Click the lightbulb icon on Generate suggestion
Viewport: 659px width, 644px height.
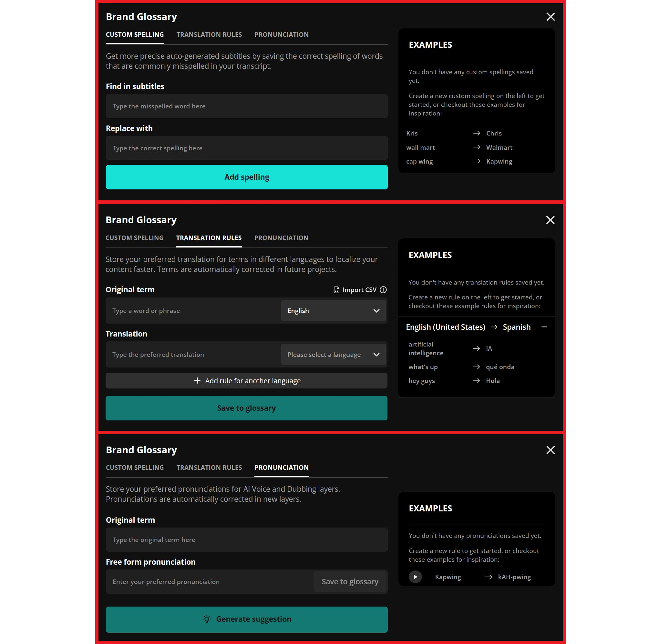207,619
